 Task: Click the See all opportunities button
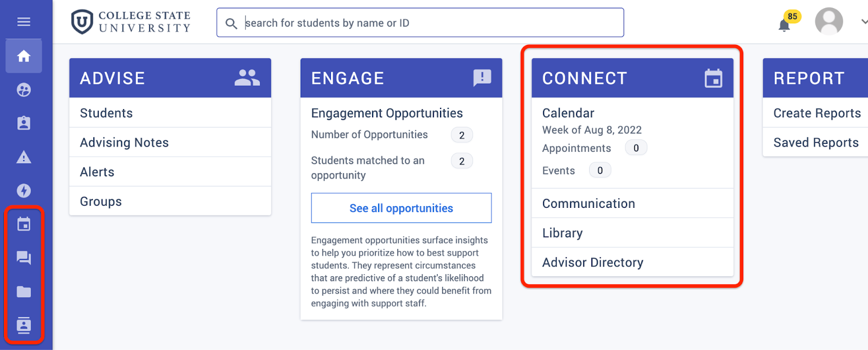(x=401, y=208)
